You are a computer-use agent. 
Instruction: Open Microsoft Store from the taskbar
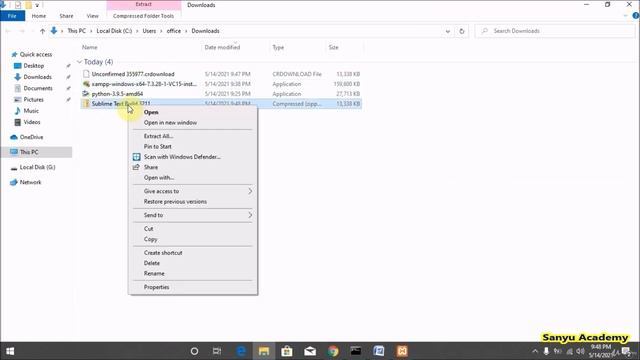click(x=287, y=351)
